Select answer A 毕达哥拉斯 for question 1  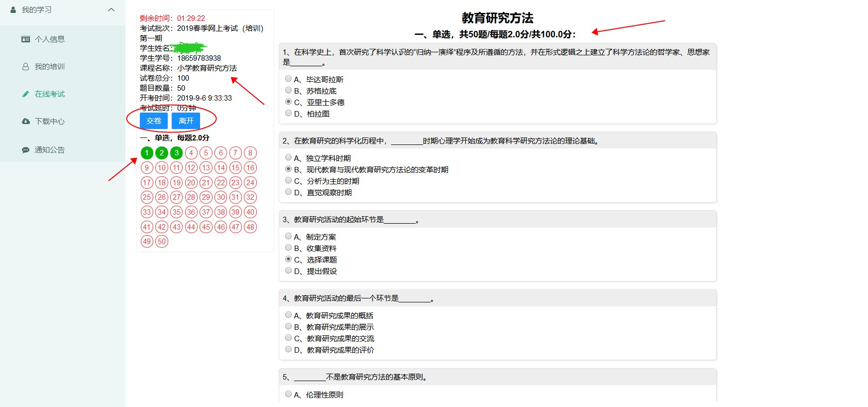point(288,79)
